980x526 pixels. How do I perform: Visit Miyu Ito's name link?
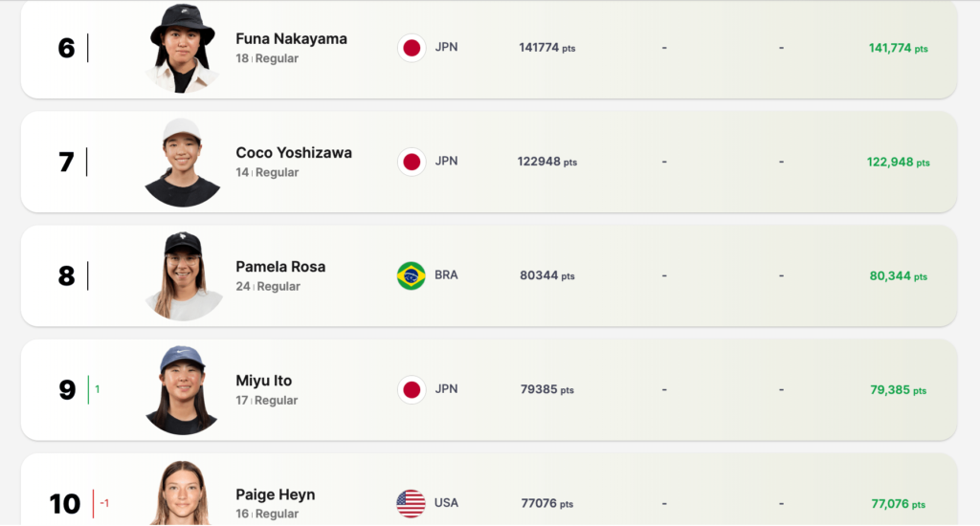264,381
